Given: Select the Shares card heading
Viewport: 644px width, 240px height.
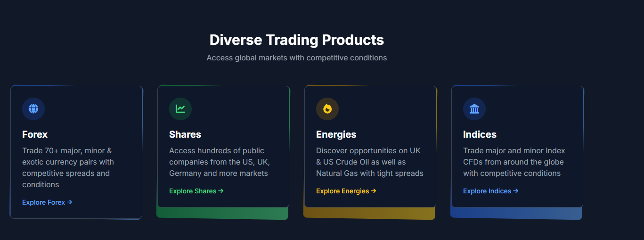Looking at the screenshot, I should (185, 134).
